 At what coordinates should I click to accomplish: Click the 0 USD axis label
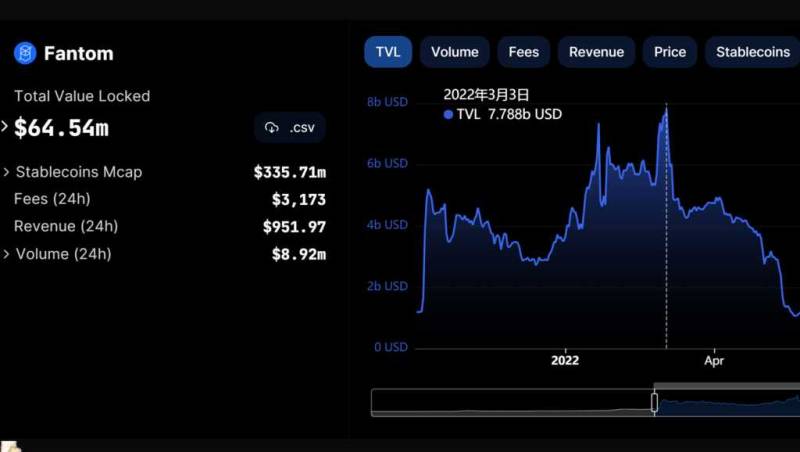391,347
